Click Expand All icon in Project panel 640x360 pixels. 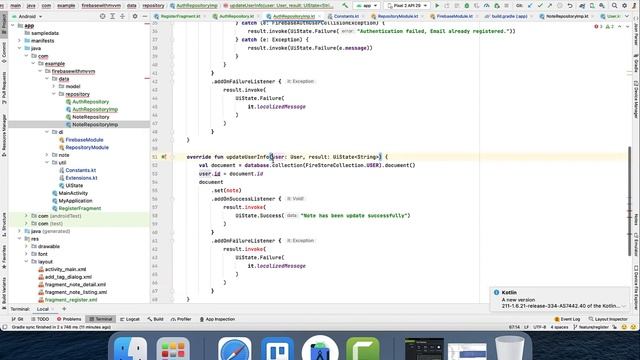click(112, 16)
